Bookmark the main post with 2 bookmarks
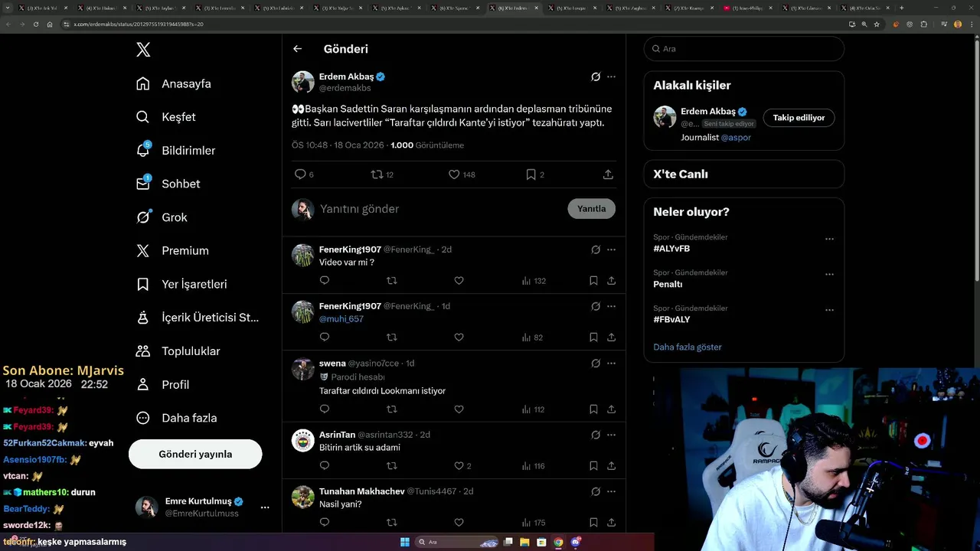 [531, 174]
